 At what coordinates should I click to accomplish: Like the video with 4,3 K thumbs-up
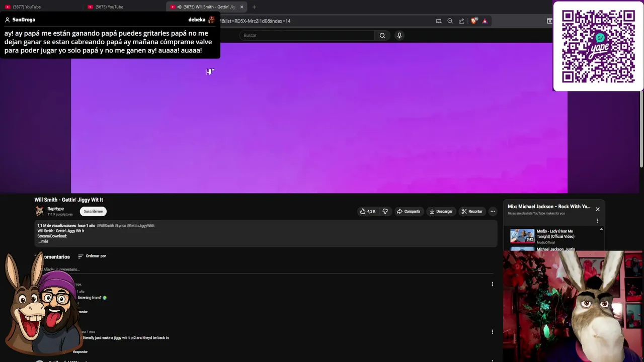point(367,211)
